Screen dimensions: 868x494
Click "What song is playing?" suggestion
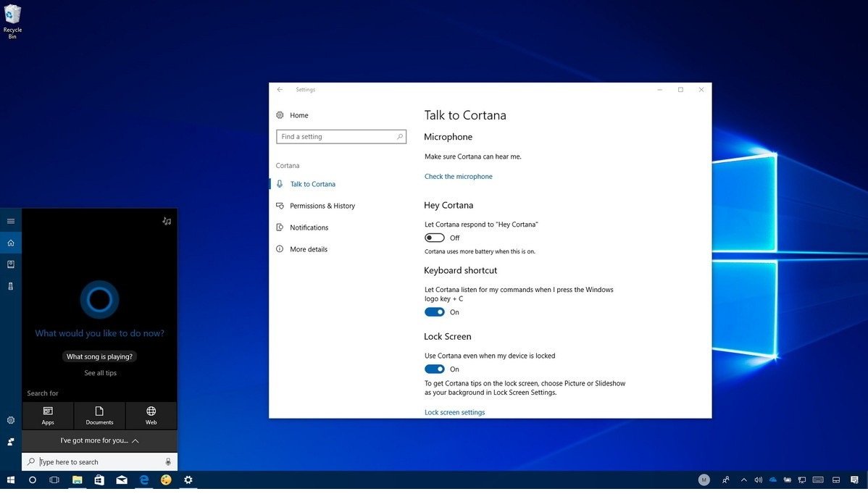tap(100, 357)
